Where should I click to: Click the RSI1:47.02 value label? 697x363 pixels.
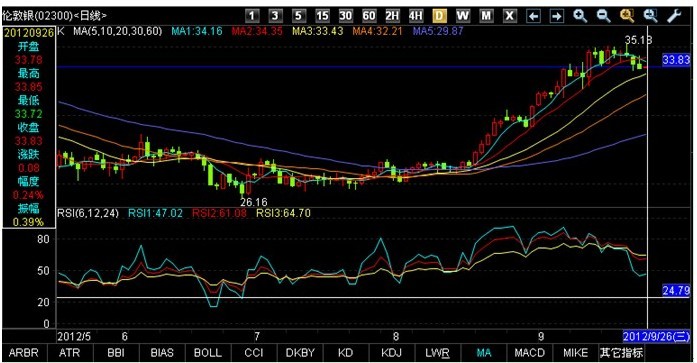click(156, 213)
